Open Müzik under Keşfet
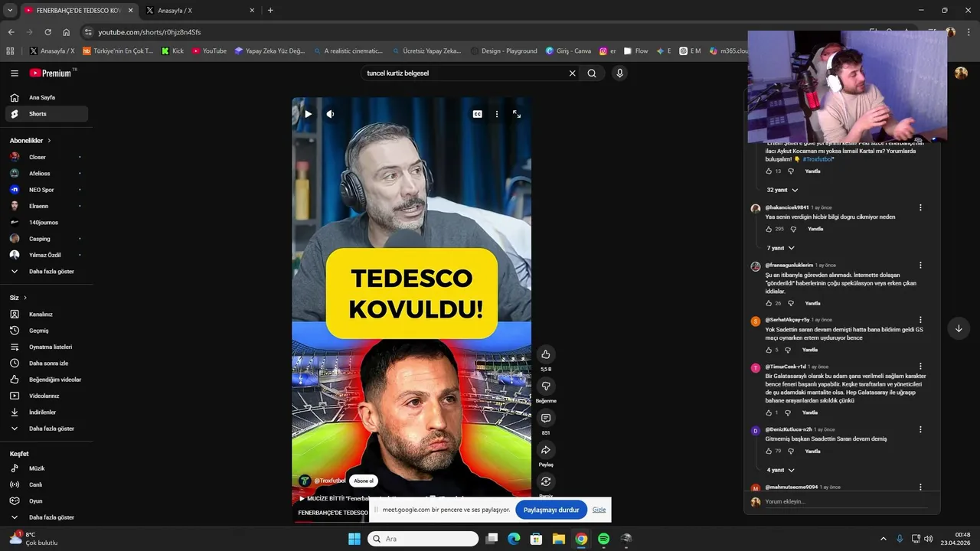Image resolution: width=980 pixels, height=551 pixels. pos(47,468)
